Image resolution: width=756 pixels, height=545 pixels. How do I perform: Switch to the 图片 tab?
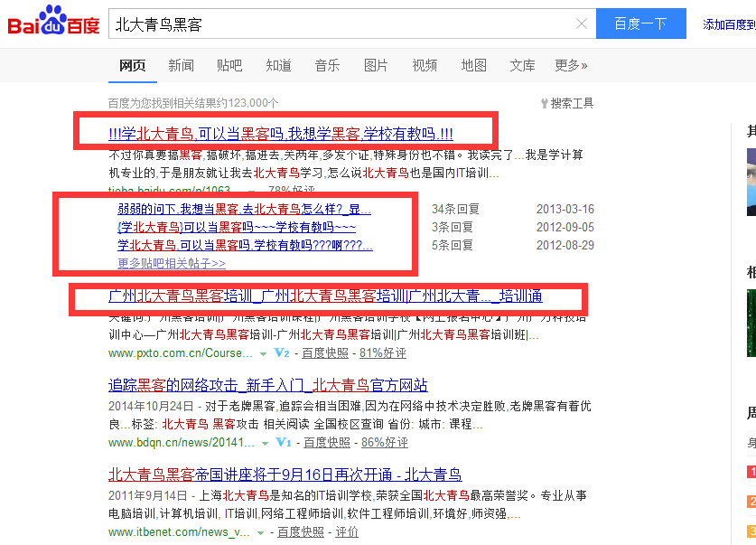(376, 66)
